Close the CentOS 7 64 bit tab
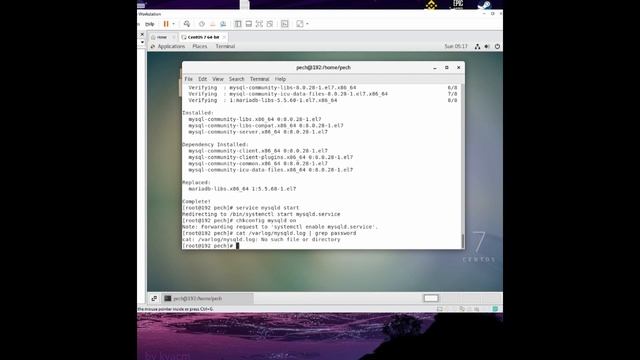 coord(224,37)
